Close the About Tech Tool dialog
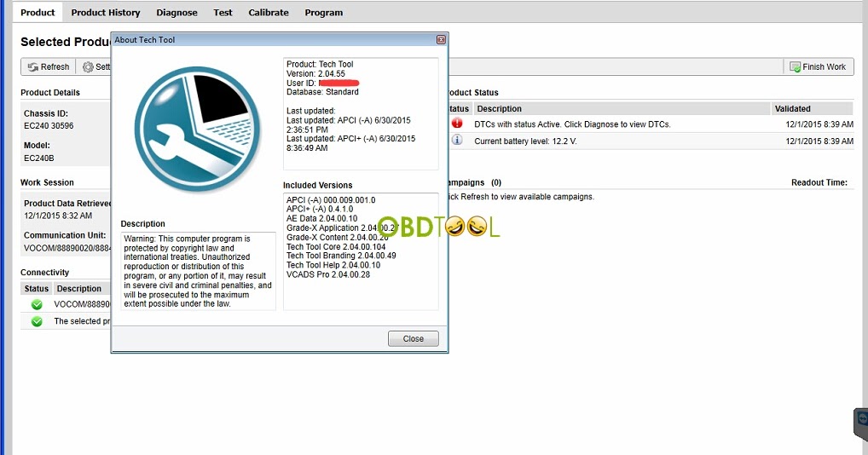Image resolution: width=868 pixels, height=455 pixels. pyautogui.click(x=413, y=338)
